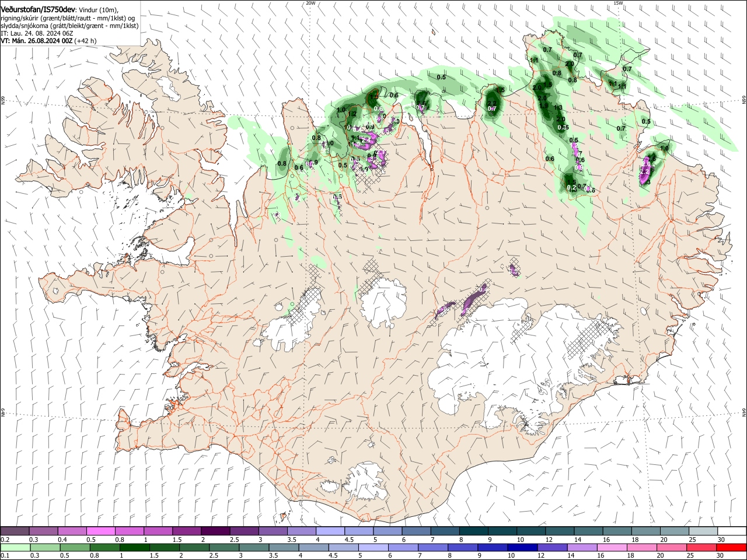Click the '0.1' label under the bottom legend row

point(5,555)
